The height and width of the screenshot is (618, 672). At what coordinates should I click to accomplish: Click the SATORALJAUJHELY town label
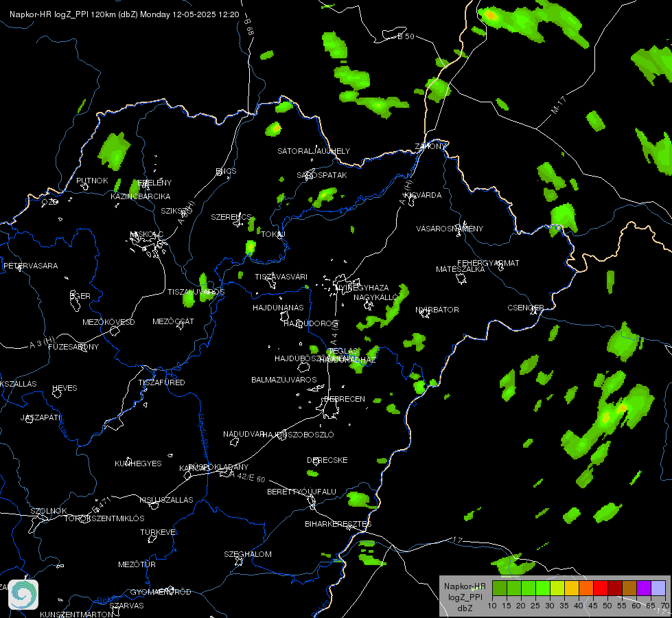coord(314,151)
